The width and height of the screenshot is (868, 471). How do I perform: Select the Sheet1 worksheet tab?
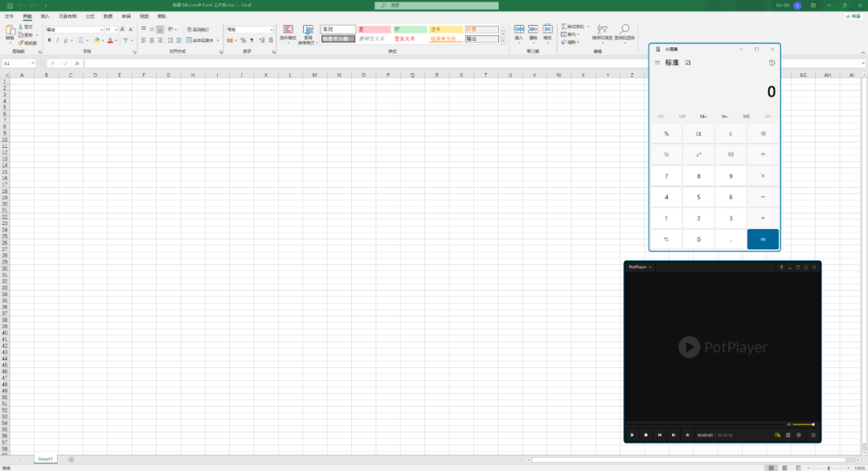(x=45, y=459)
